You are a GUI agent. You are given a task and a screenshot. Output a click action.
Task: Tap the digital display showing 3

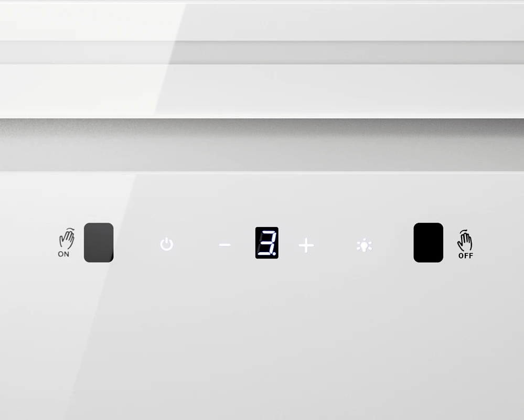pyautogui.click(x=266, y=243)
